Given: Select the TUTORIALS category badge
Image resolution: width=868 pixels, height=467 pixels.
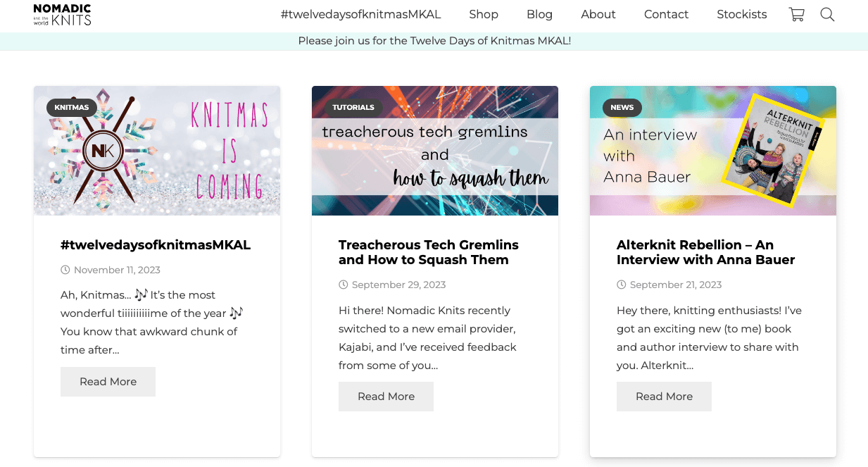Looking at the screenshot, I should tap(353, 107).
